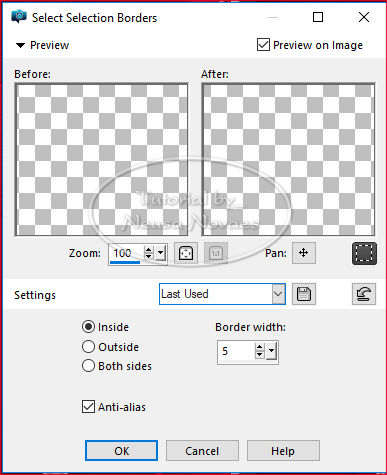This screenshot has width=387, height=475.
Task: Toggle Preview on Image checkbox
Action: [263, 45]
